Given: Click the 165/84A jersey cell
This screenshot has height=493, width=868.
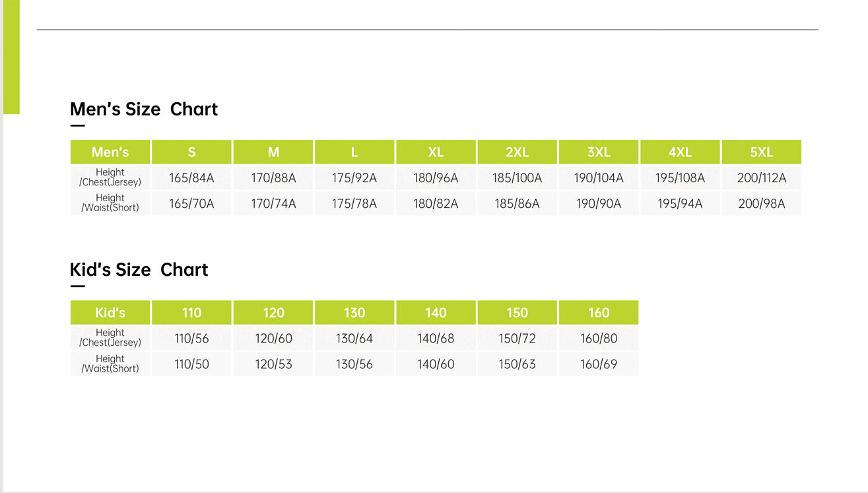Looking at the screenshot, I should pyautogui.click(x=191, y=178).
